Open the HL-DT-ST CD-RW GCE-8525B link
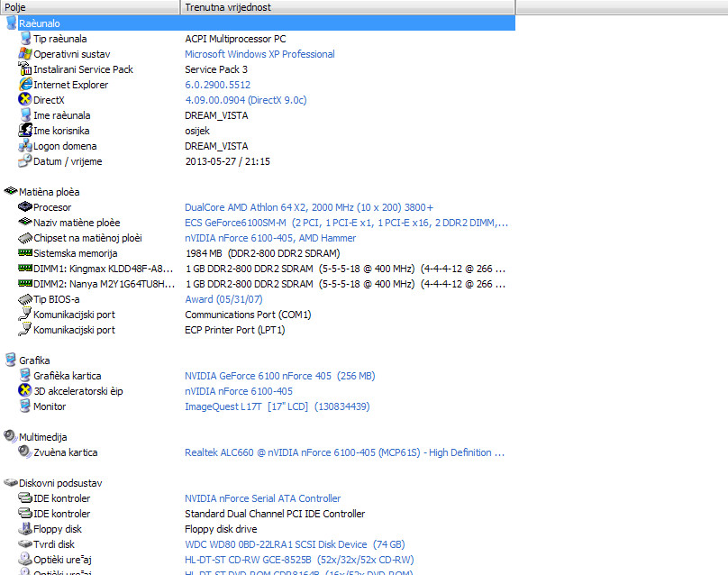This screenshot has width=728, height=575. 299,560
